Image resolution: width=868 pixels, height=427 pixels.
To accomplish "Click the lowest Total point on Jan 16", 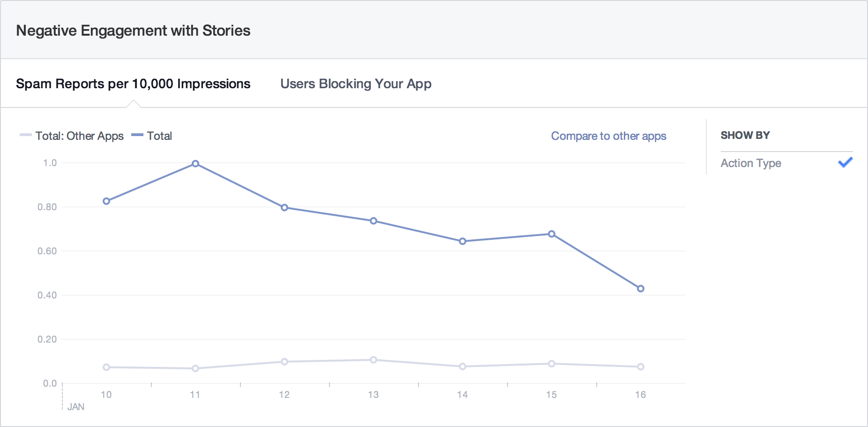I will click(641, 289).
